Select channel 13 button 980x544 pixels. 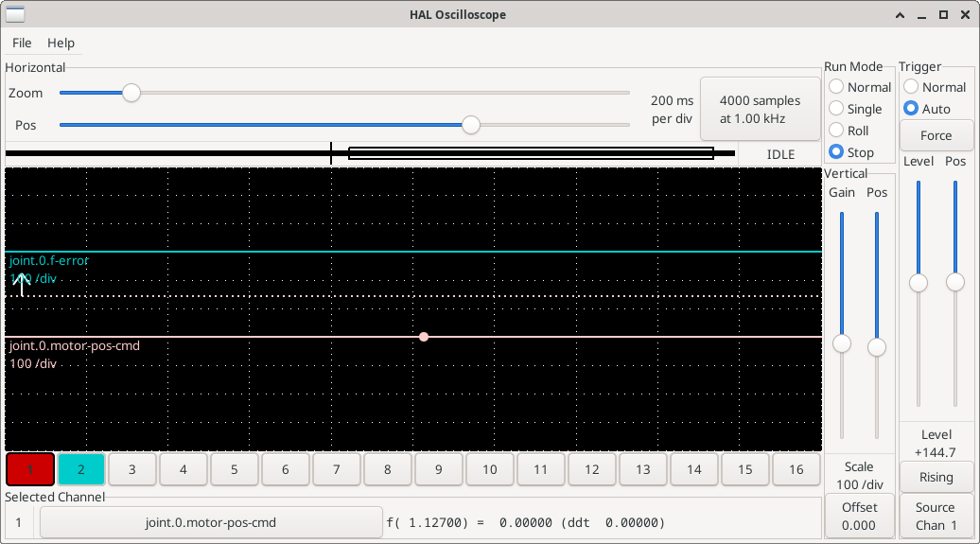pos(643,469)
